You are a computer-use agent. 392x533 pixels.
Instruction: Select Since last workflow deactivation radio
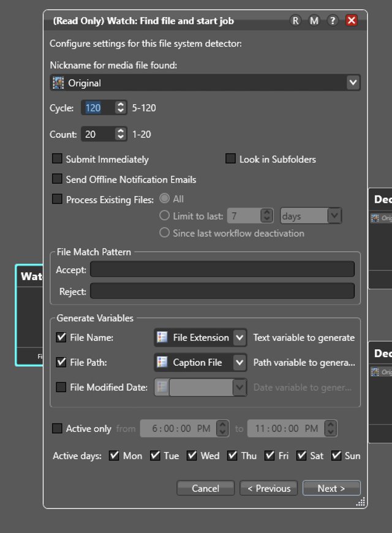(164, 233)
